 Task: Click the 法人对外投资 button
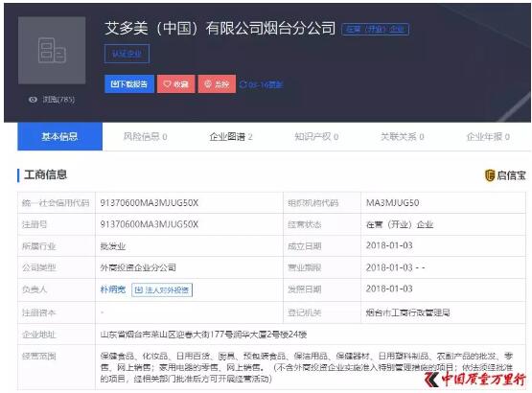click(x=162, y=290)
